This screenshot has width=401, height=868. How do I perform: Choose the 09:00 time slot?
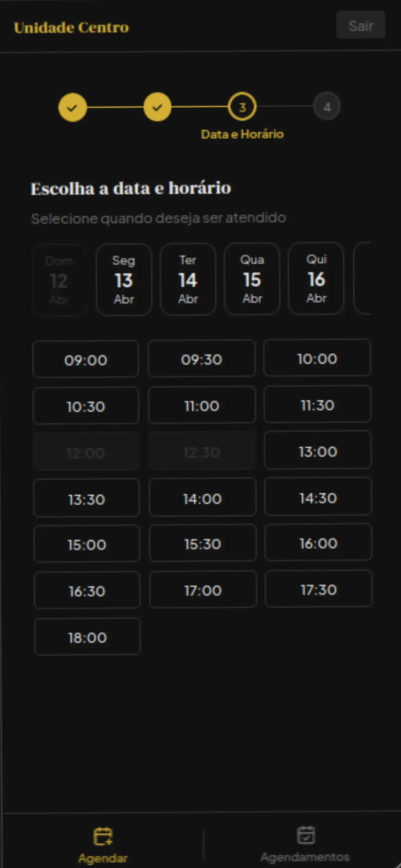[x=86, y=359]
